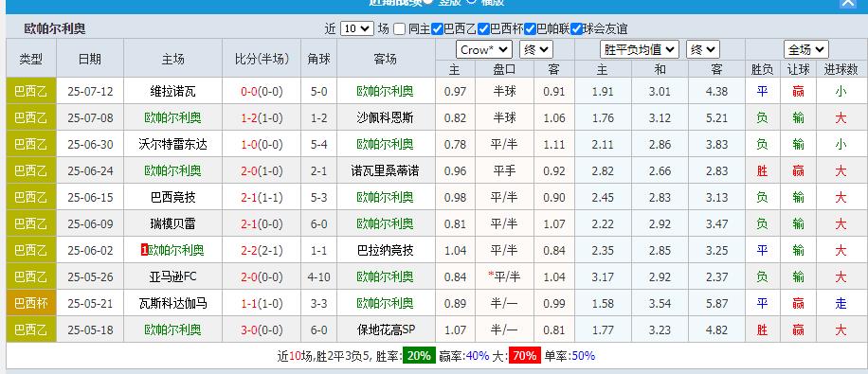868x374 pixels.
Task: Click the date 25-06-15
Action: point(90,198)
